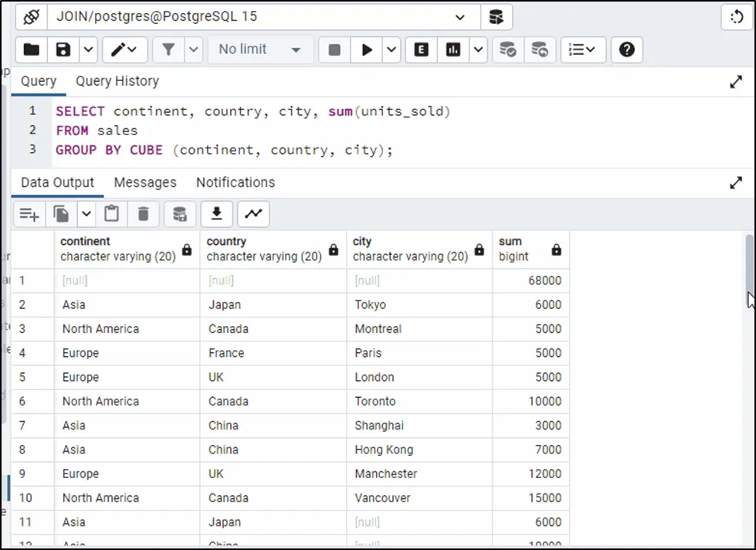The image size is (756, 550).
Task: Click the Add row icon
Action: 29,214
